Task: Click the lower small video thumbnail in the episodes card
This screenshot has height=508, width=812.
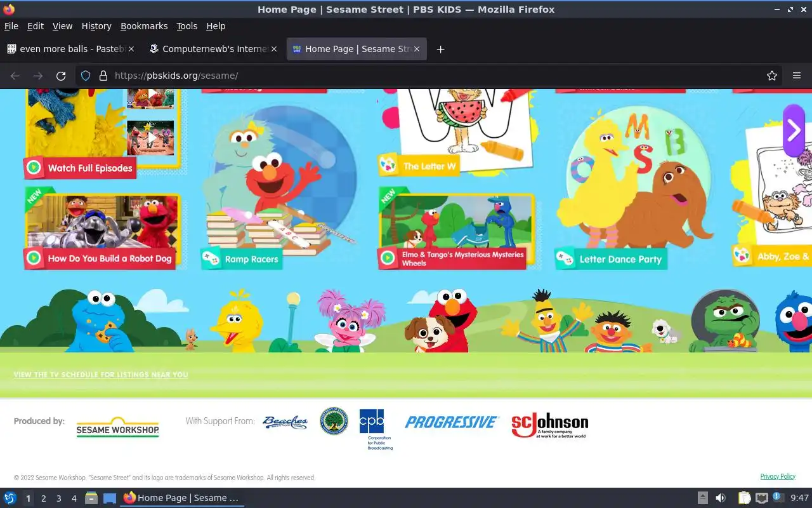Action: click(x=151, y=137)
